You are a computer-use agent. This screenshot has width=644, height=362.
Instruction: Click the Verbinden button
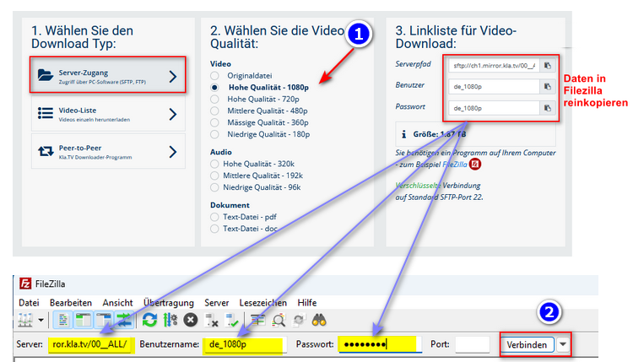(x=527, y=344)
